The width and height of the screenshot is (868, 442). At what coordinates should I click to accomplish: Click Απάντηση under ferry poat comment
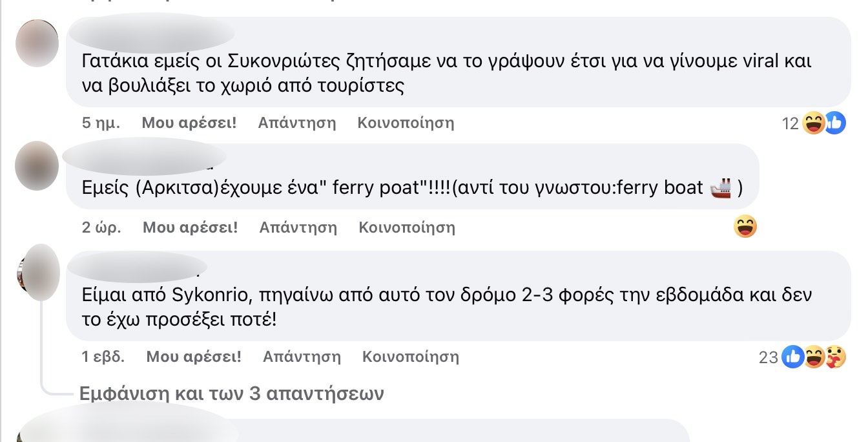click(x=298, y=227)
